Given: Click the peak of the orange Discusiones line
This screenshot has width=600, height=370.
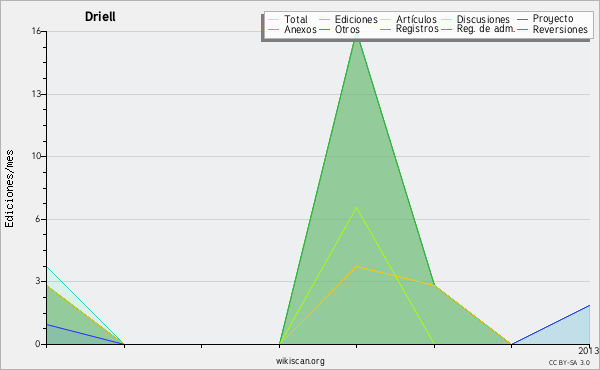Looking at the screenshot, I should coord(357,266).
